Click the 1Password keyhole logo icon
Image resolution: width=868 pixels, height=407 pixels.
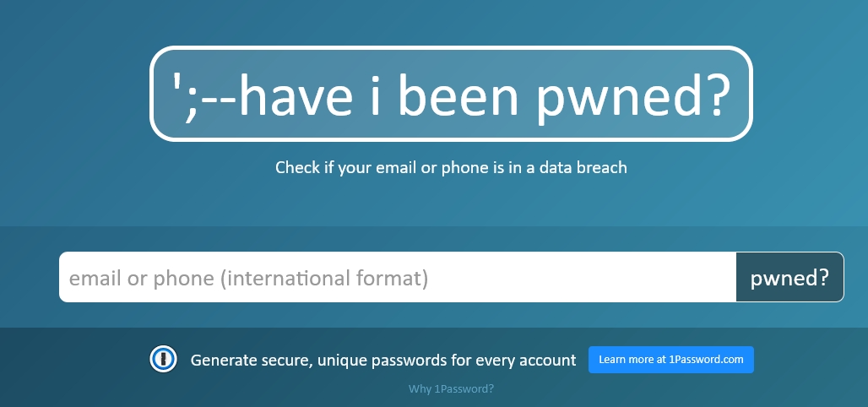[x=163, y=359]
